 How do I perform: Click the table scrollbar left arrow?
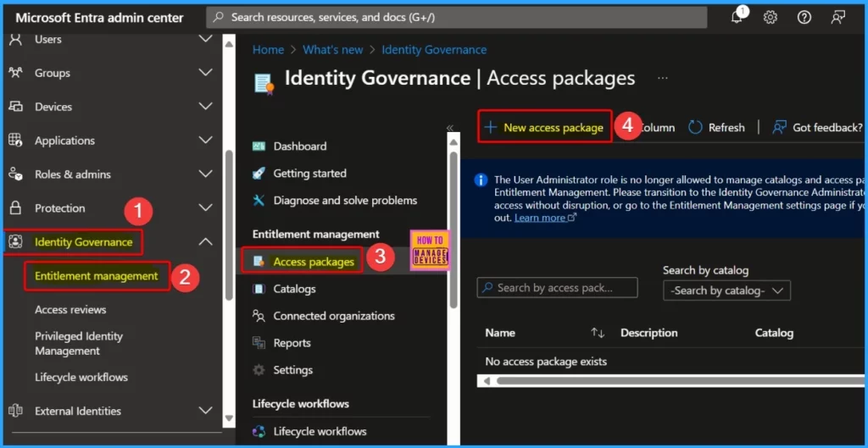click(x=487, y=381)
